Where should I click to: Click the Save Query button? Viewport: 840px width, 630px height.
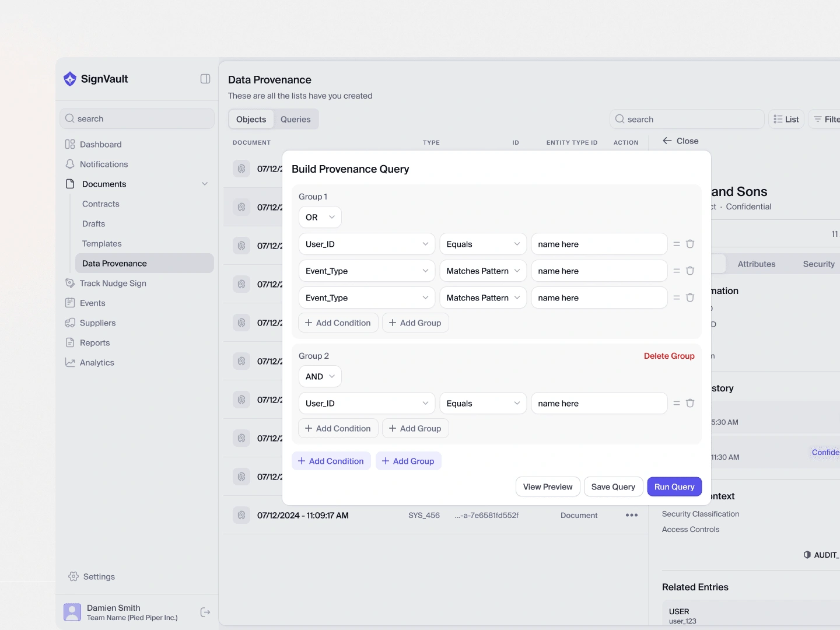tap(613, 487)
